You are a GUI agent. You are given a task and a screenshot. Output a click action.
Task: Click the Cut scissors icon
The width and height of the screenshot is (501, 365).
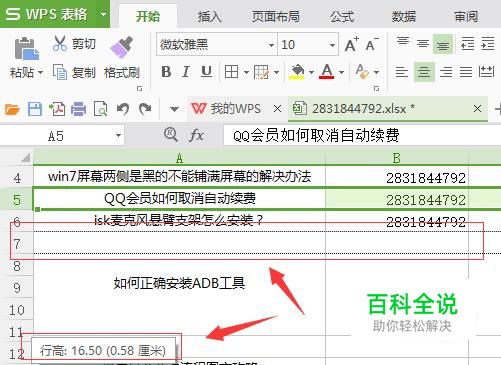[x=60, y=43]
